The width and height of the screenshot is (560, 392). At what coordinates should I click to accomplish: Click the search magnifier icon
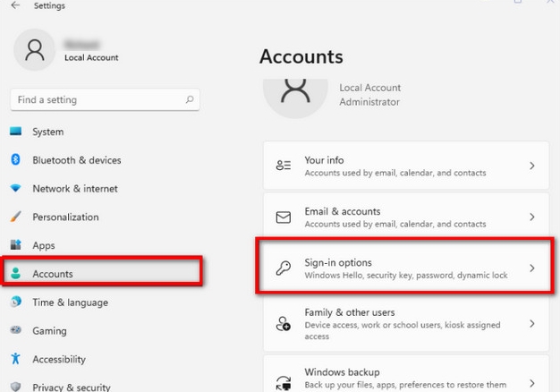[x=190, y=99]
